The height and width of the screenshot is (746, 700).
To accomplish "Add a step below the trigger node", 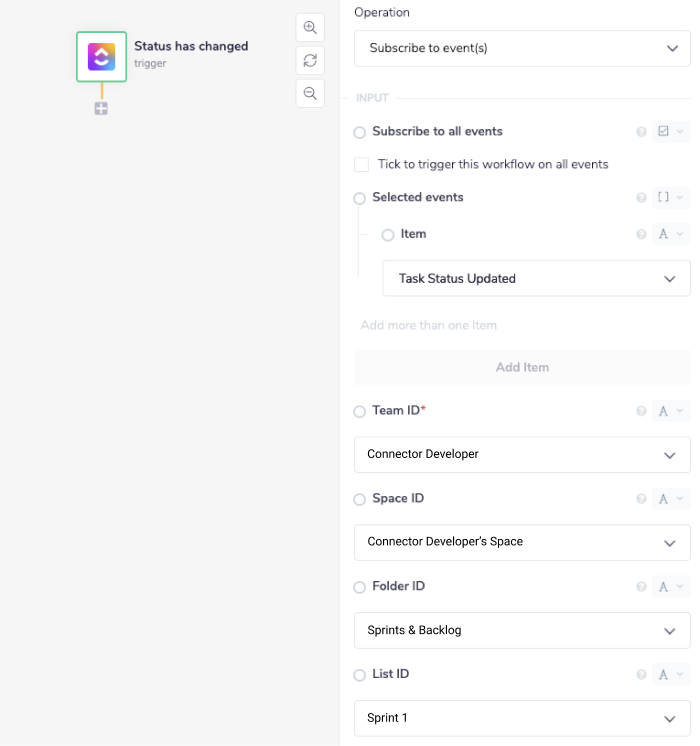I will 101,109.
